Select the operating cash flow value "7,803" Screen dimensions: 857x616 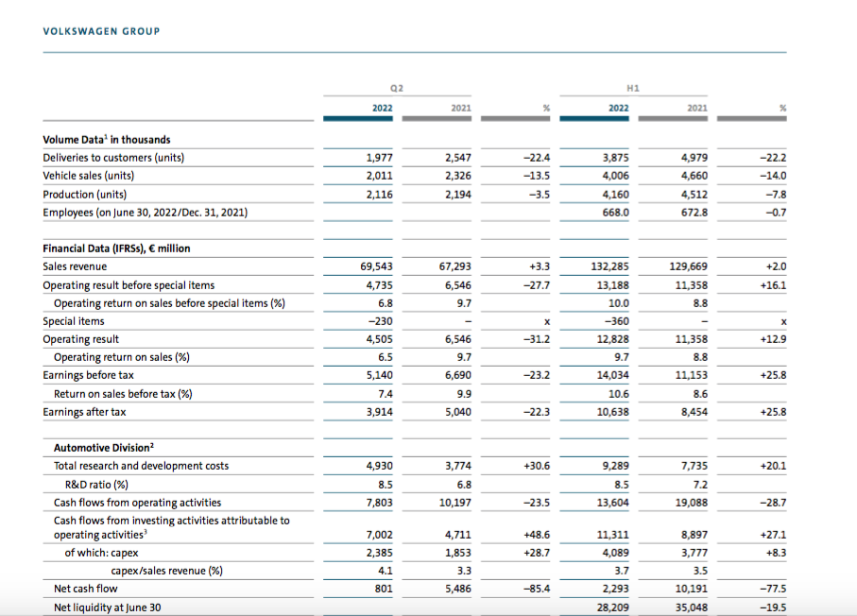(x=379, y=503)
